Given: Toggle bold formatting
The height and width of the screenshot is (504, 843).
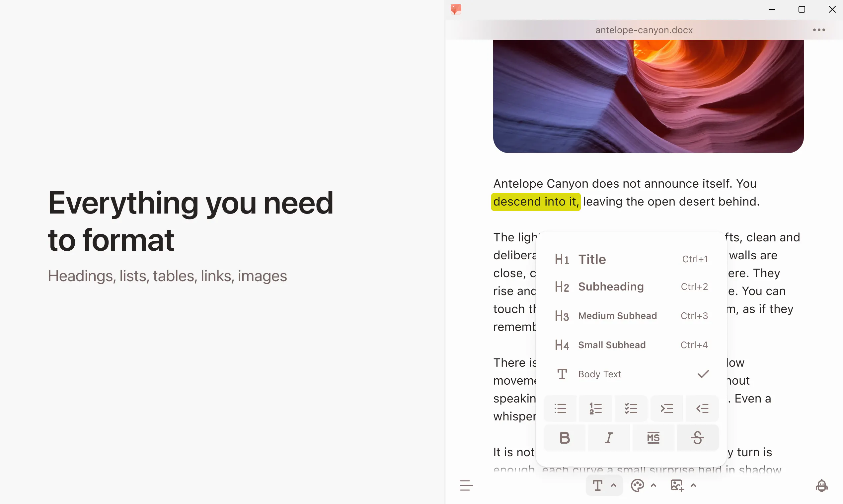Looking at the screenshot, I should click(x=565, y=438).
